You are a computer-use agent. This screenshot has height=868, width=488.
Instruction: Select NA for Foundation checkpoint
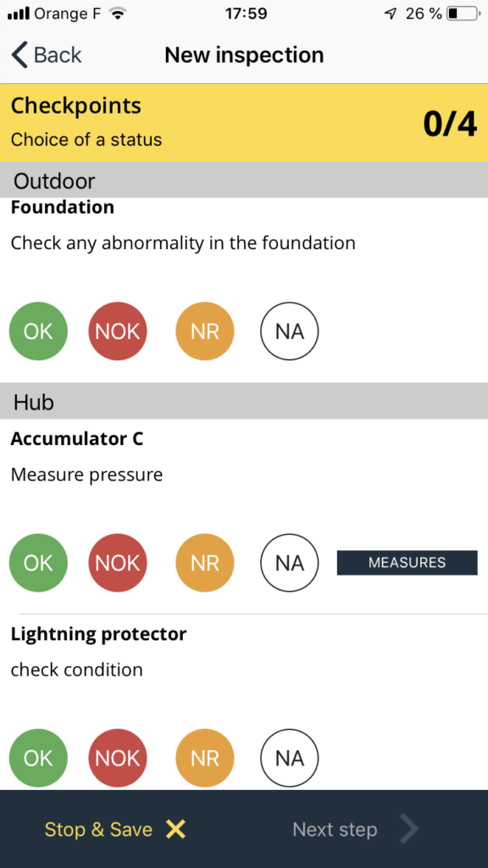coord(290,331)
